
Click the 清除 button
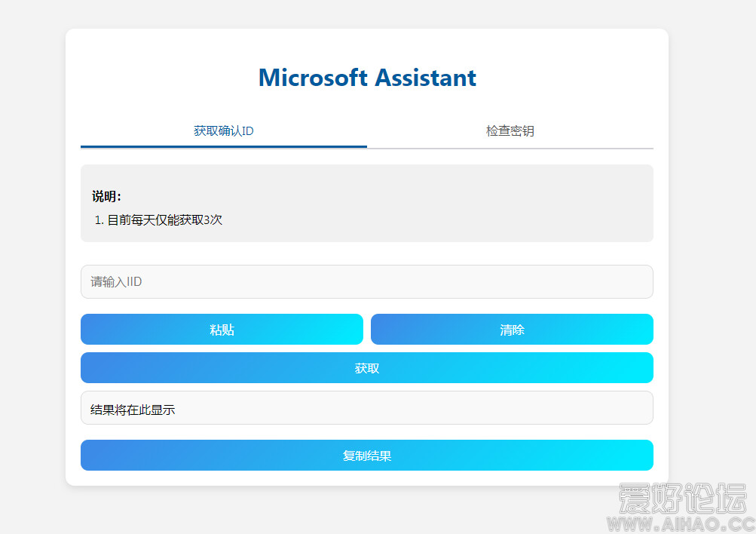tap(512, 330)
